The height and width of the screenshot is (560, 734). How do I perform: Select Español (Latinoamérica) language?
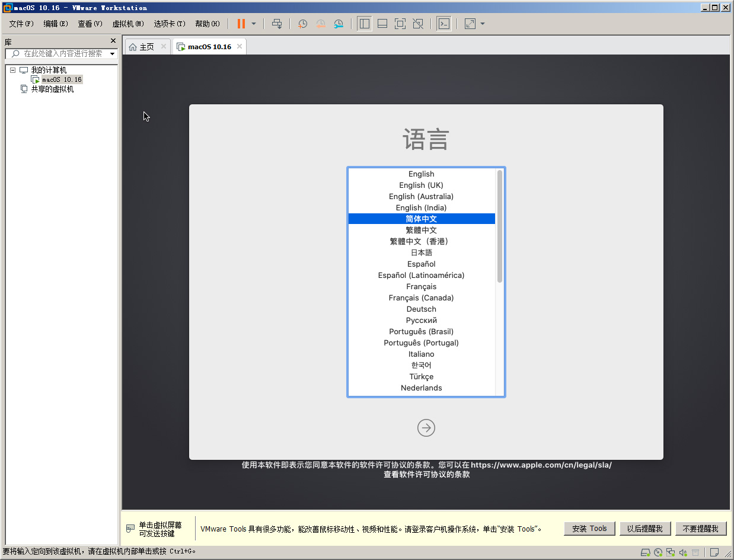(422, 275)
